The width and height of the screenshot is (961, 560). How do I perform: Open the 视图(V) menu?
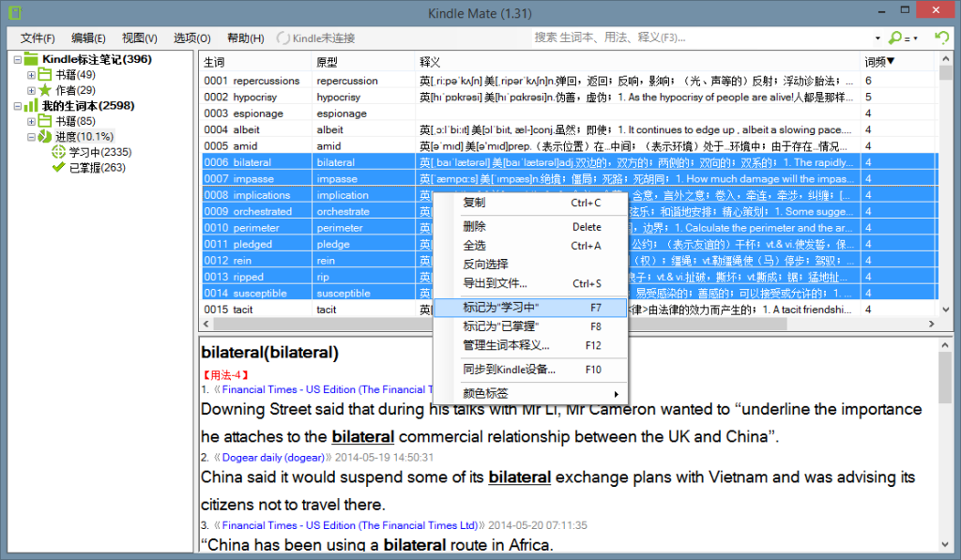click(x=139, y=38)
